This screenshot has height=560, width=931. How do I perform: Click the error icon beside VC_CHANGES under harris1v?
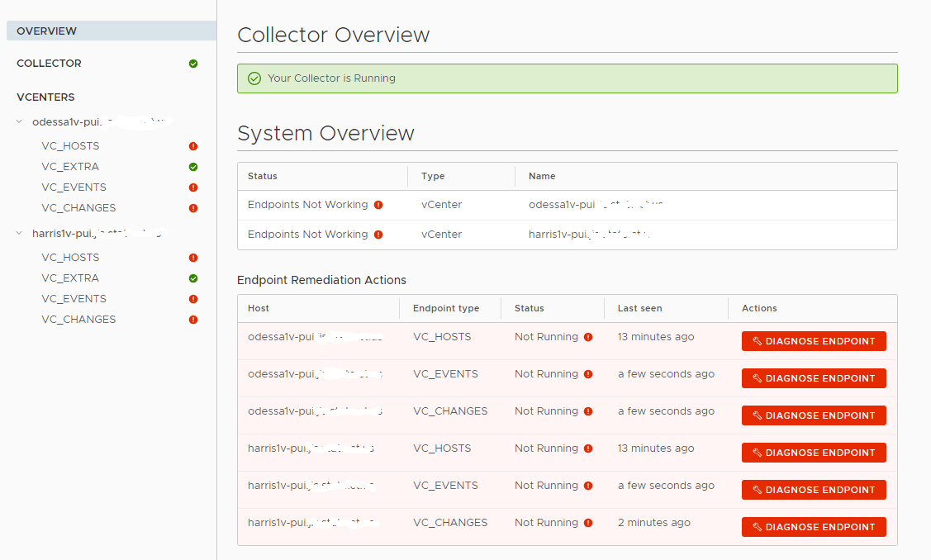(192, 319)
